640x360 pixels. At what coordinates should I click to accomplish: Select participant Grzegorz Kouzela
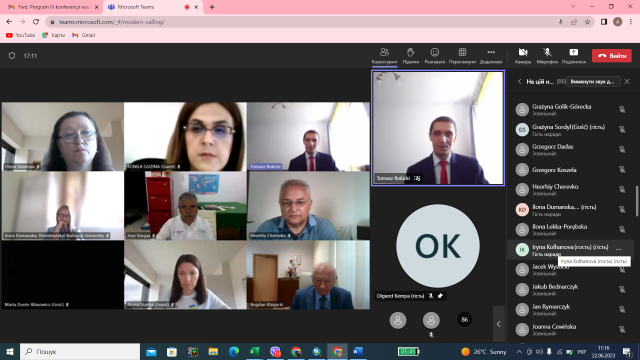pos(571,169)
